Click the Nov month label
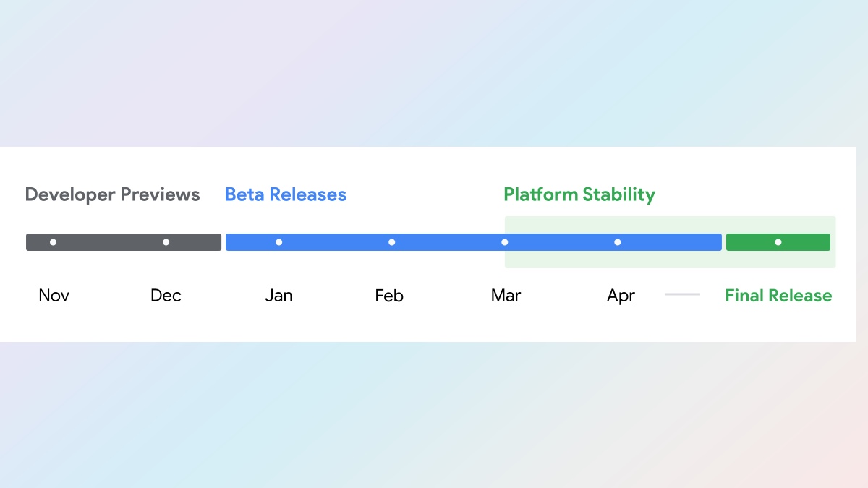The height and width of the screenshot is (488, 868). click(x=54, y=296)
